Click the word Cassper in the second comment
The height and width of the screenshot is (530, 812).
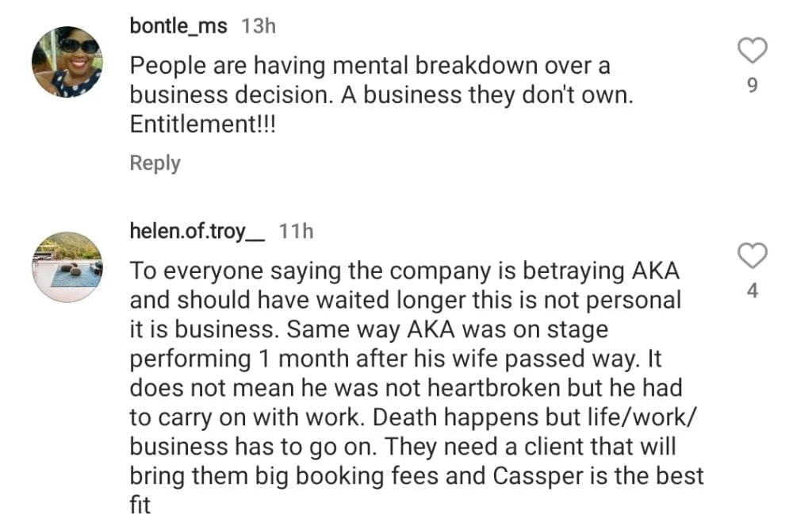click(538, 477)
